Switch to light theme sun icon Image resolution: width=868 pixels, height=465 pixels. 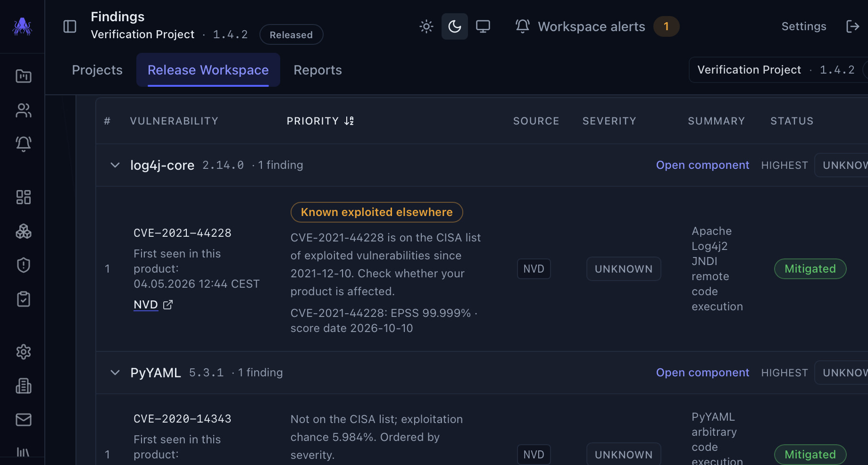tap(426, 26)
